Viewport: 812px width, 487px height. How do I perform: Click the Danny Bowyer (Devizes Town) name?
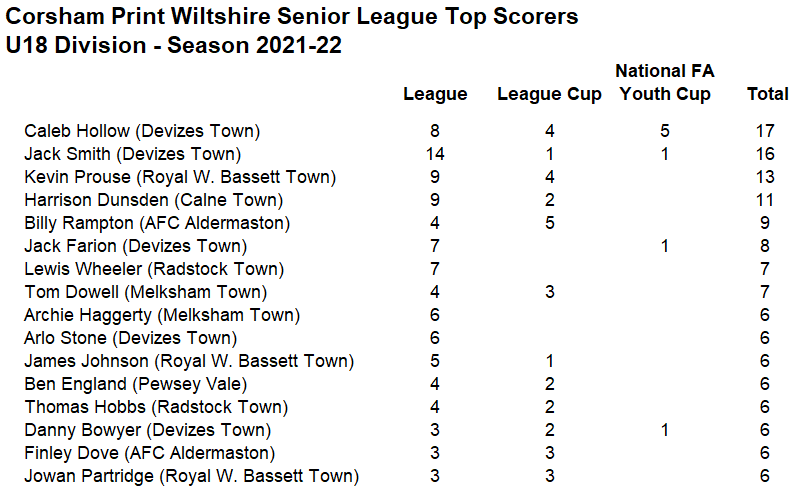click(x=147, y=430)
